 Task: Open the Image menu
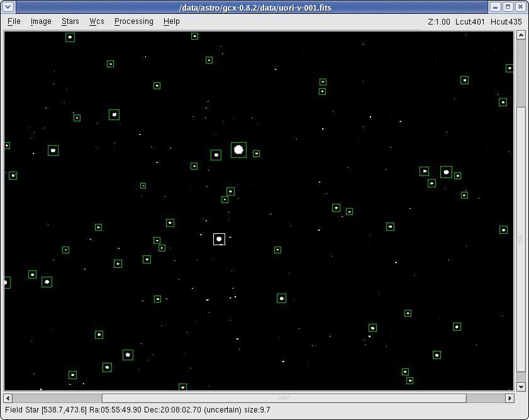click(x=41, y=21)
